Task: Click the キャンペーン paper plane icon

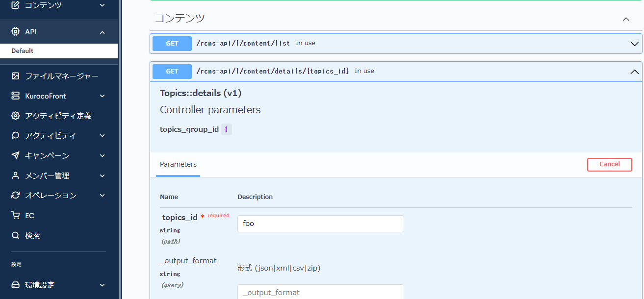Action: 16,155
